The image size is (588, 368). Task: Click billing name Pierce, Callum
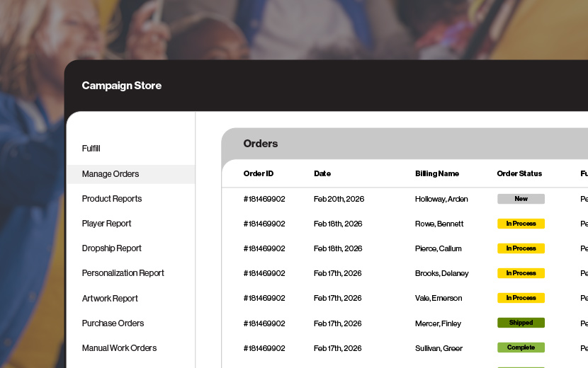click(x=438, y=248)
